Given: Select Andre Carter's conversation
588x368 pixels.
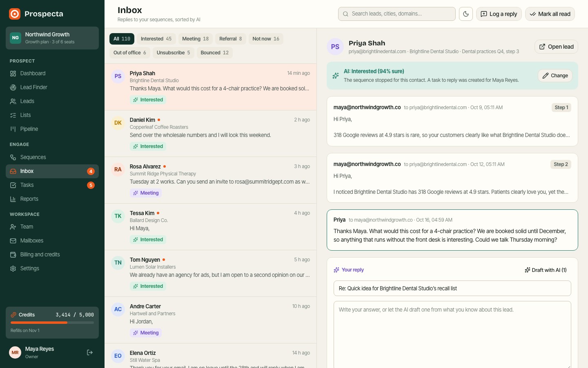Looking at the screenshot, I should coord(211,320).
